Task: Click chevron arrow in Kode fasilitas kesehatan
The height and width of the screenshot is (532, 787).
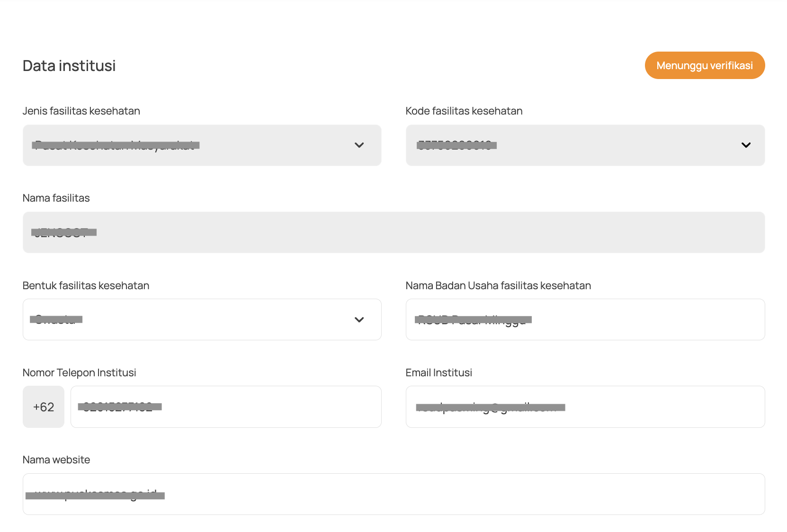Action: [746, 145]
